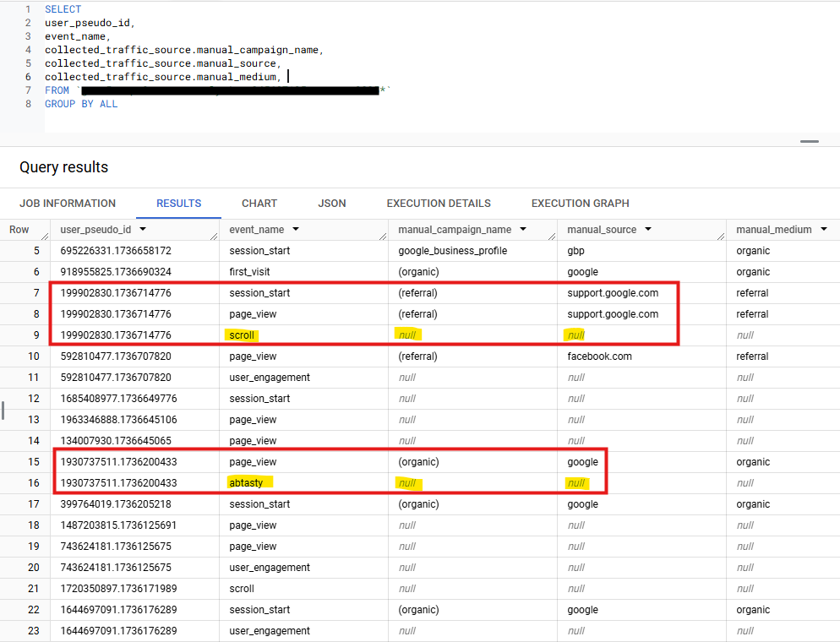The height and width of the screenshot is (642, 840).
Task: Click the SELECT keyword on line 1
Action: pos(63,9)
